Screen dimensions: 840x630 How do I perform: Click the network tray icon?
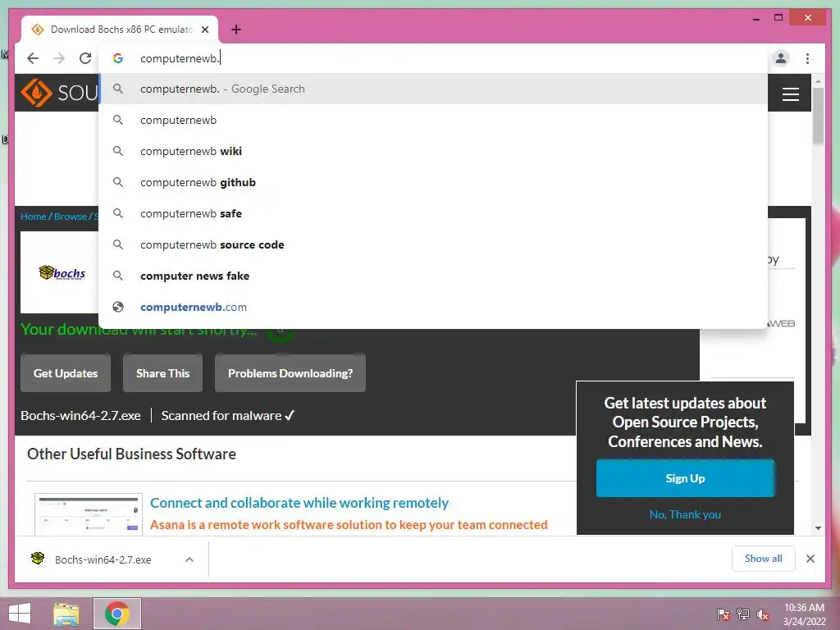click(743, 614)
